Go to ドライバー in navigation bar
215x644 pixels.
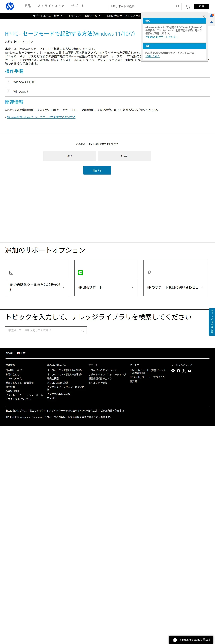[75, 16]
